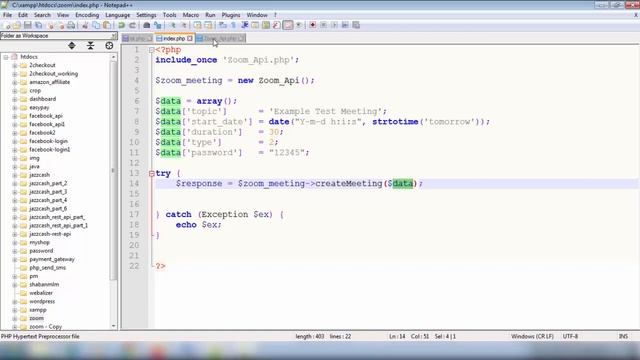Click the Save All toolbar icon
Viewport: 640px width, 360px height.
38,25
